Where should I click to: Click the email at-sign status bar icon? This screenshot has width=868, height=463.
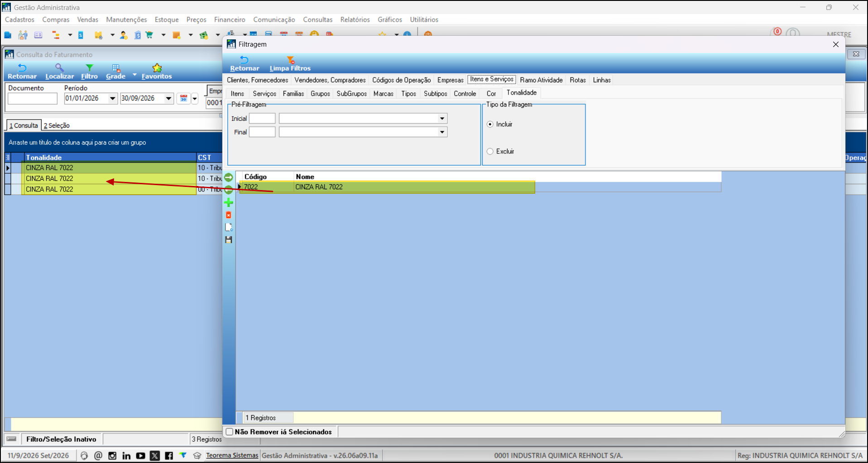[x=98, y=456]
